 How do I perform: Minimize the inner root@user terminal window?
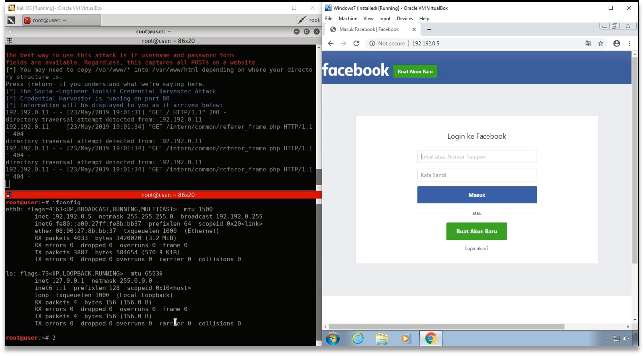[297, 32]
